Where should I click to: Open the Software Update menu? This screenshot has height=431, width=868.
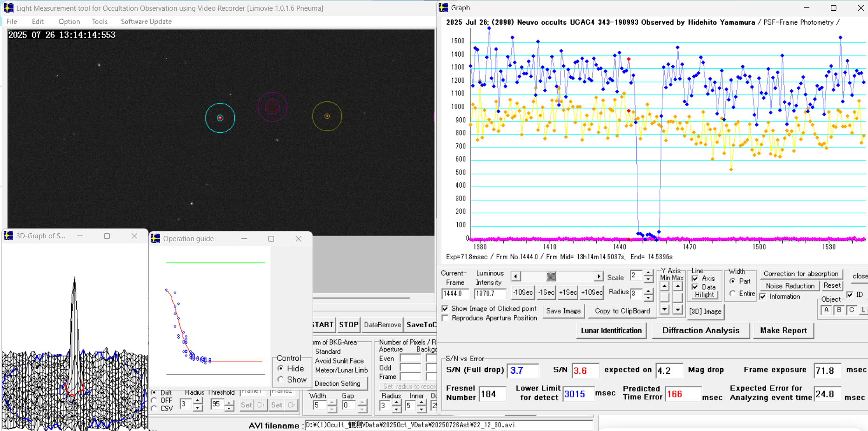pyautogui.click(x=146, y=21)
